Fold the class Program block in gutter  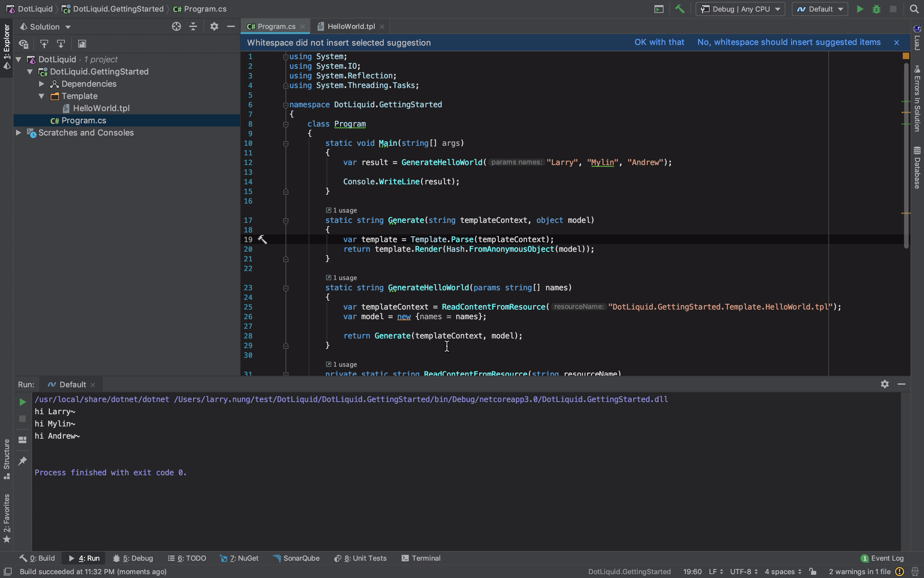click(x=286, y=124)
